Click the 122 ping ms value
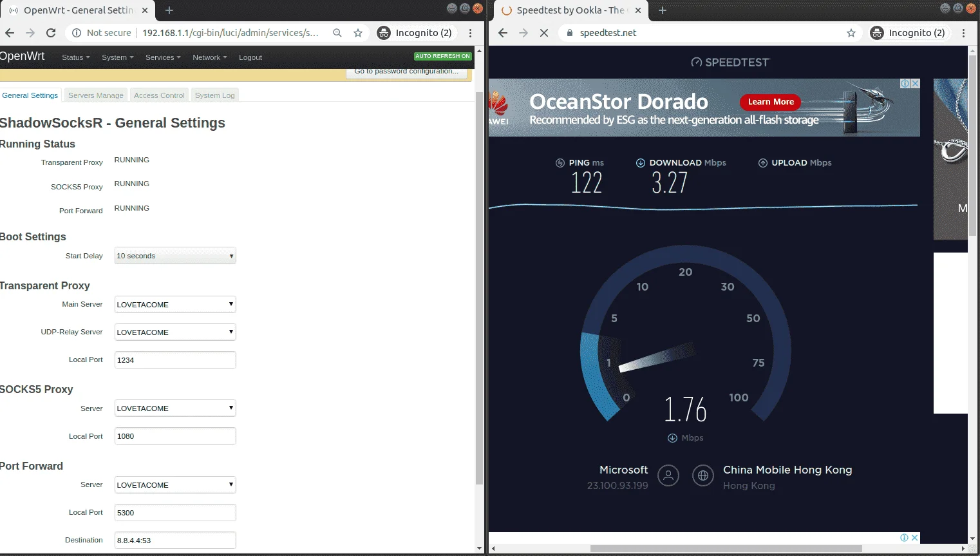This screenshot has height=556, width=980. tap(587, 183)
